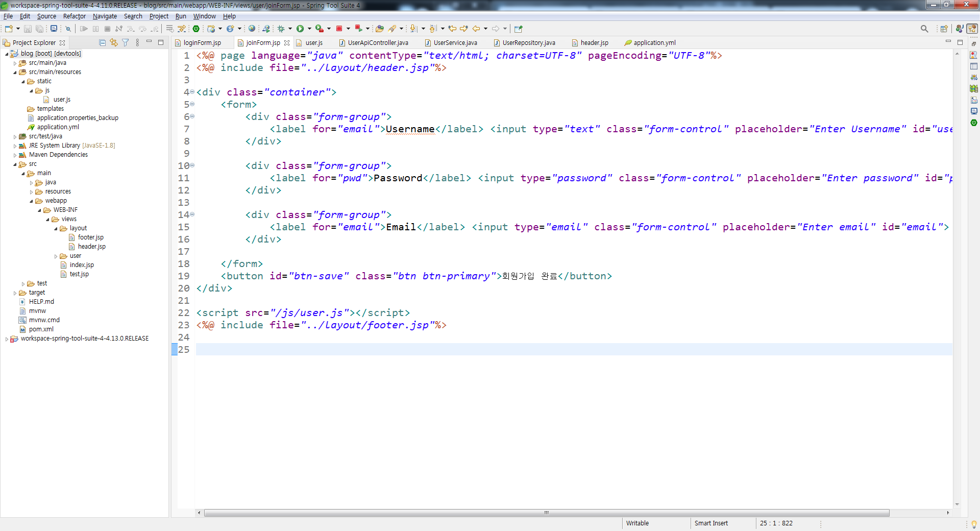Click the Save All icon
Viewport: 980px width, 531px height.
[x=39, y=29]
